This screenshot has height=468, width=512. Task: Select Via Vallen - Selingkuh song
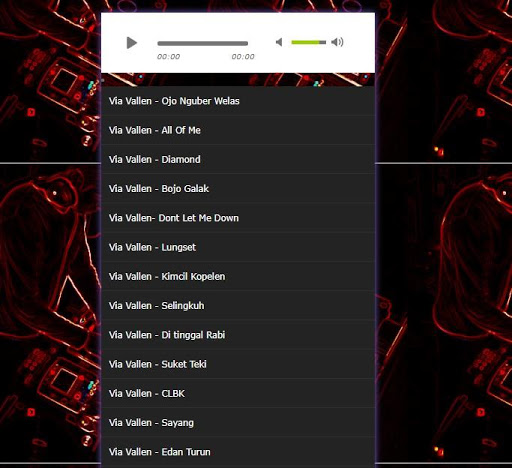coord(238,306)
